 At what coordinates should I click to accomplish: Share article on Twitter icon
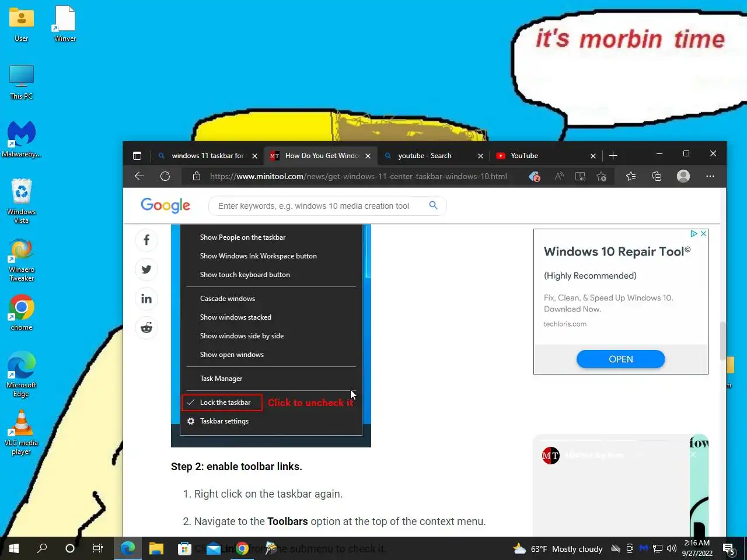(x=146, y=269)
